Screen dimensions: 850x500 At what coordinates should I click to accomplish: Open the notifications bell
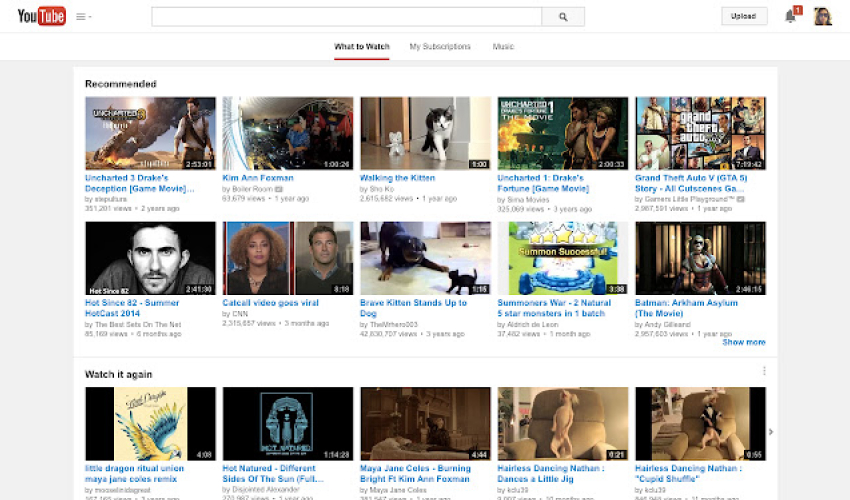pyautogui.click(x=791, y=16)
